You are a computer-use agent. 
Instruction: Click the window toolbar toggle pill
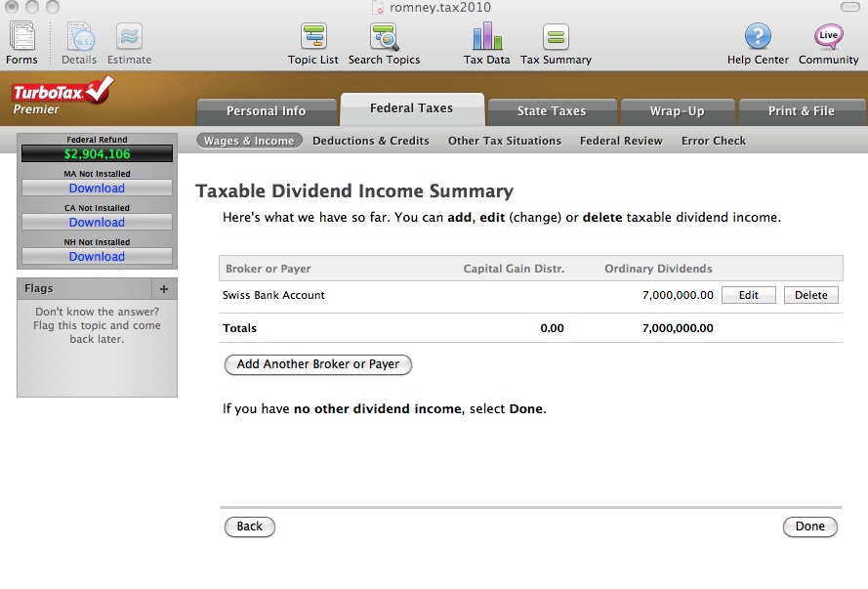(849, 7)
